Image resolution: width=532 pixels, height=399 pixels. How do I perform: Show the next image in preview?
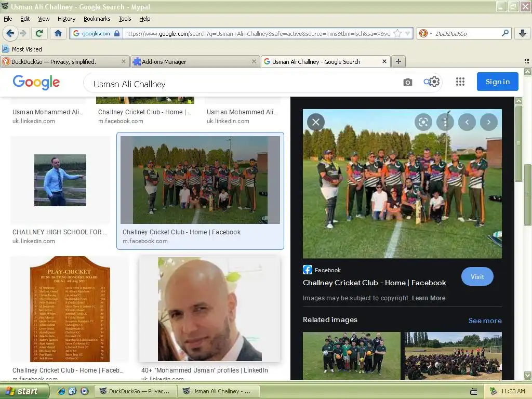pyautogui.click(x=488, y=122)
